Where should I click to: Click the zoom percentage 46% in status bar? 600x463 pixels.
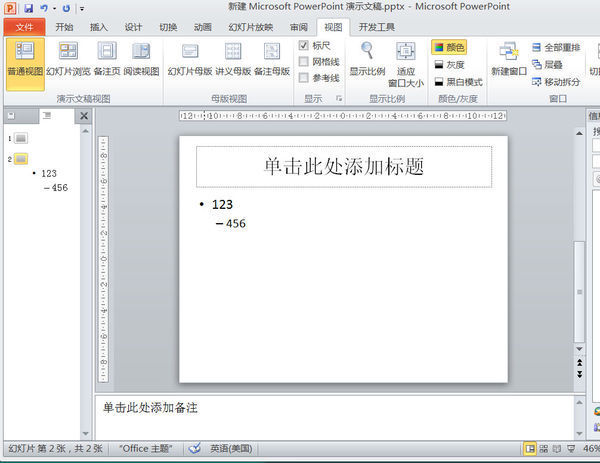591,448
